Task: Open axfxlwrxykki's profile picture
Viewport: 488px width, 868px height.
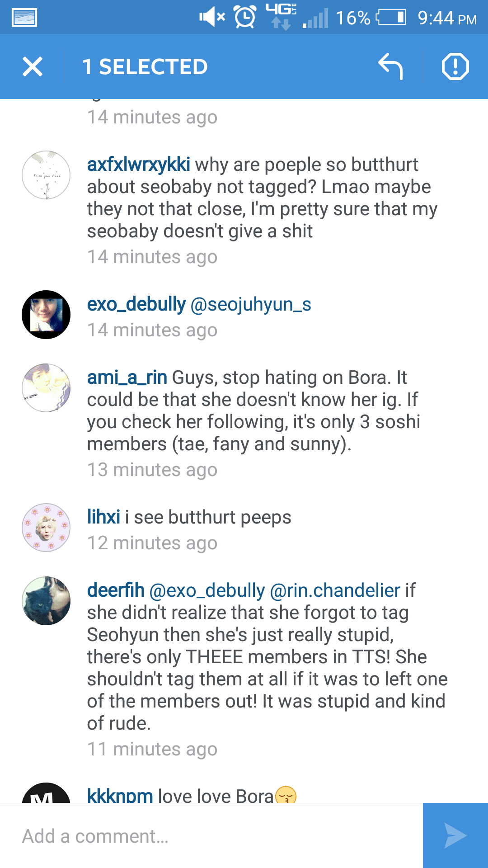Action: pyautogui.click(x=46, y=175)
